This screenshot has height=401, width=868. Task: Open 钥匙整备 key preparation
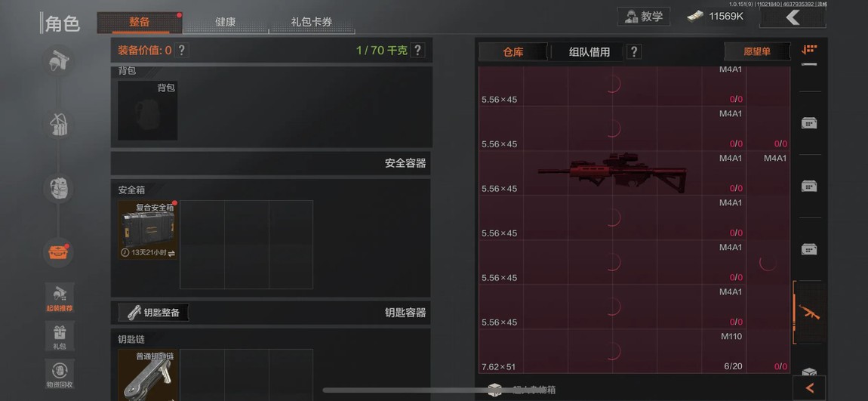point(153,313)
